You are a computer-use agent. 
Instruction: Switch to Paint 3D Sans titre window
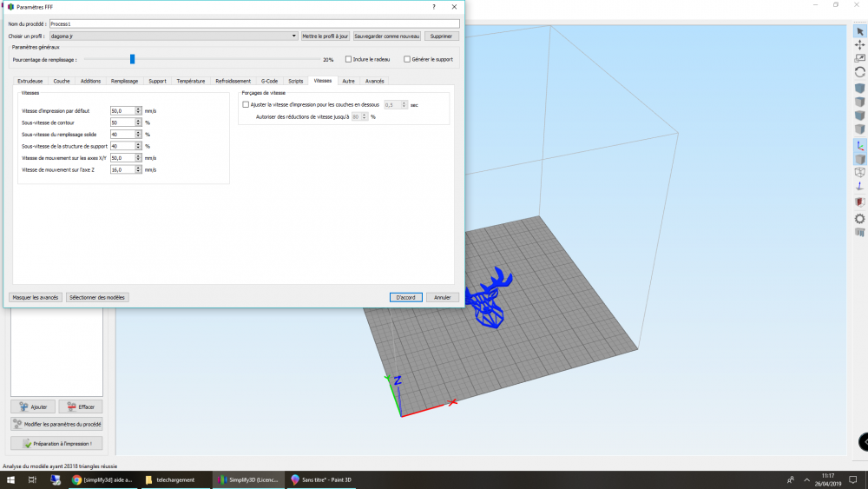321,479
